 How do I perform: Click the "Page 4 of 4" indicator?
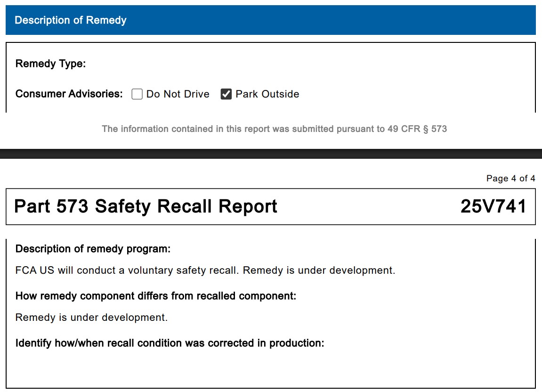[510, 179]
